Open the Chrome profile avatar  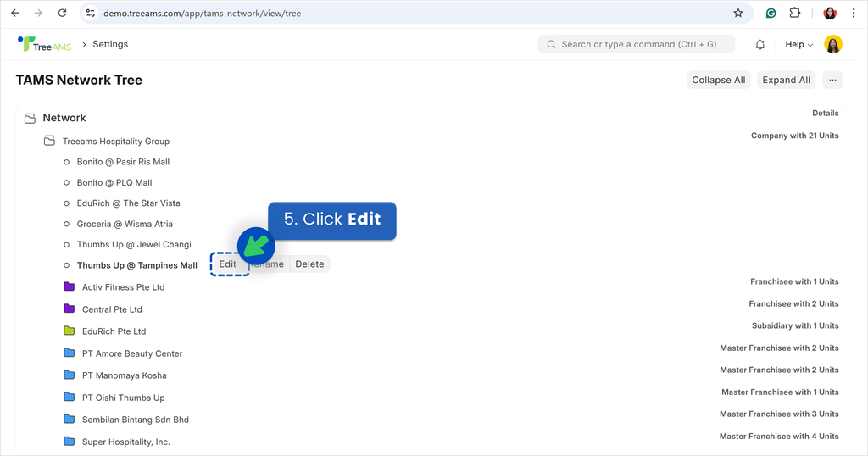pos(830,13)
